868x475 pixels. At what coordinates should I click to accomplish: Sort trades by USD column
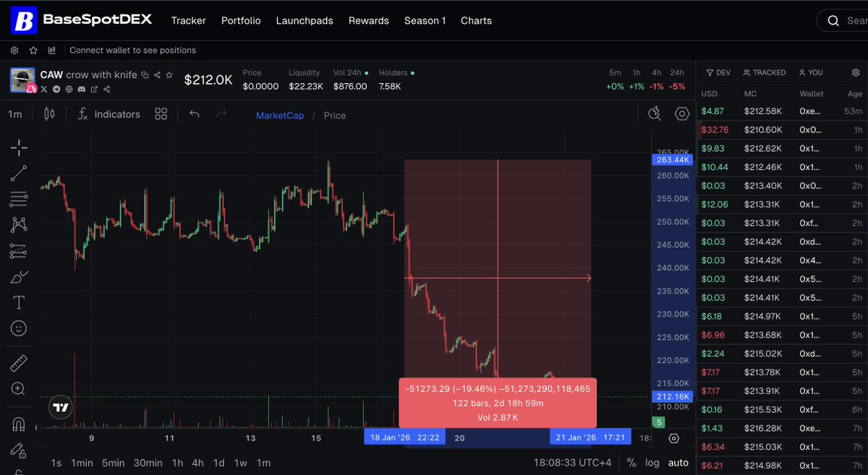(x=710, y=93)
